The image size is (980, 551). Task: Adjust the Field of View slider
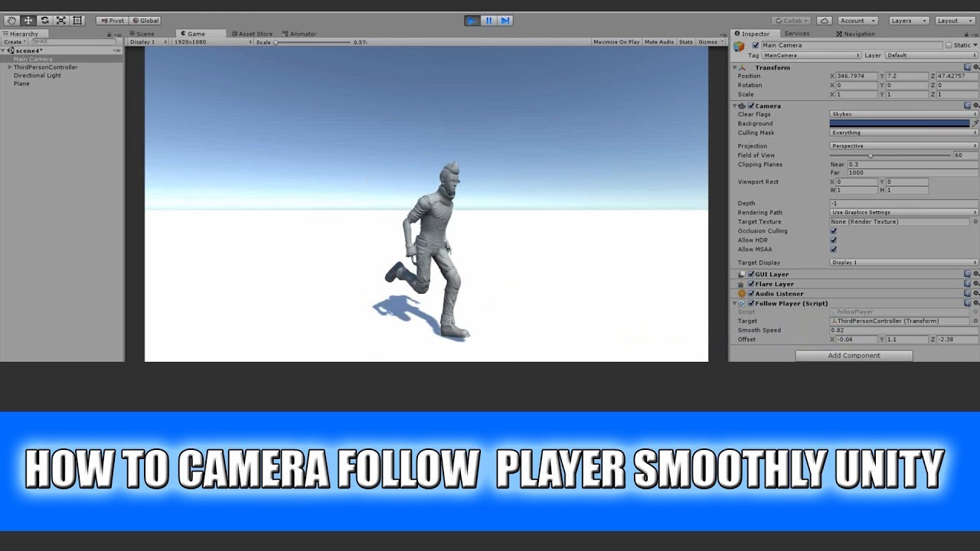(890, 155)
